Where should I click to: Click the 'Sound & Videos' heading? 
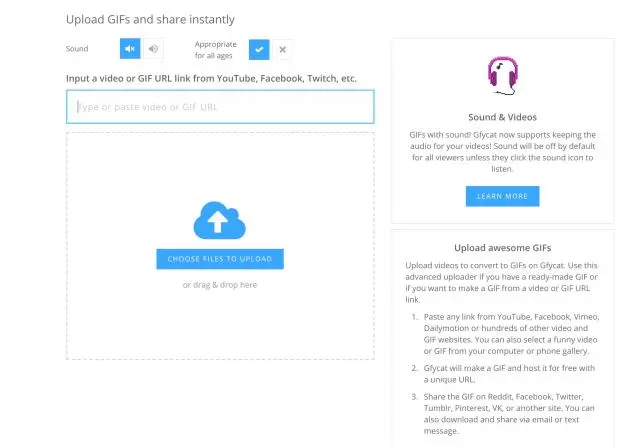coord(502,117)
